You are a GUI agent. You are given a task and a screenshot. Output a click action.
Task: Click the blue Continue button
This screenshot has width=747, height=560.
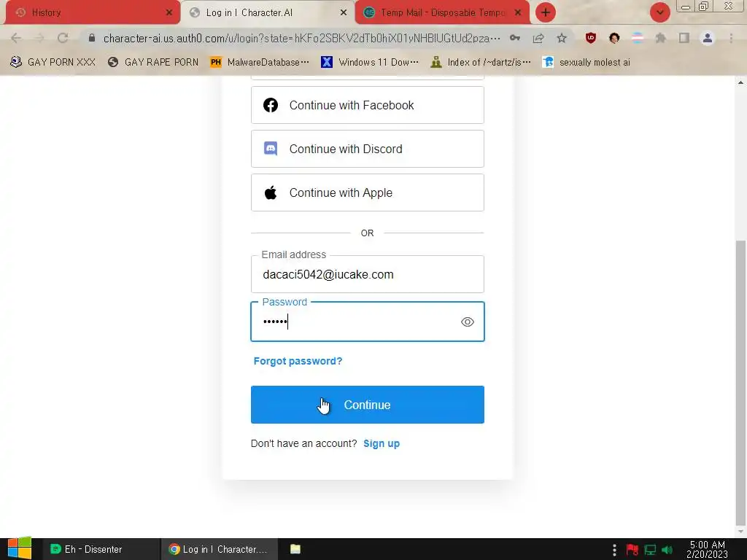pos(368,405)
